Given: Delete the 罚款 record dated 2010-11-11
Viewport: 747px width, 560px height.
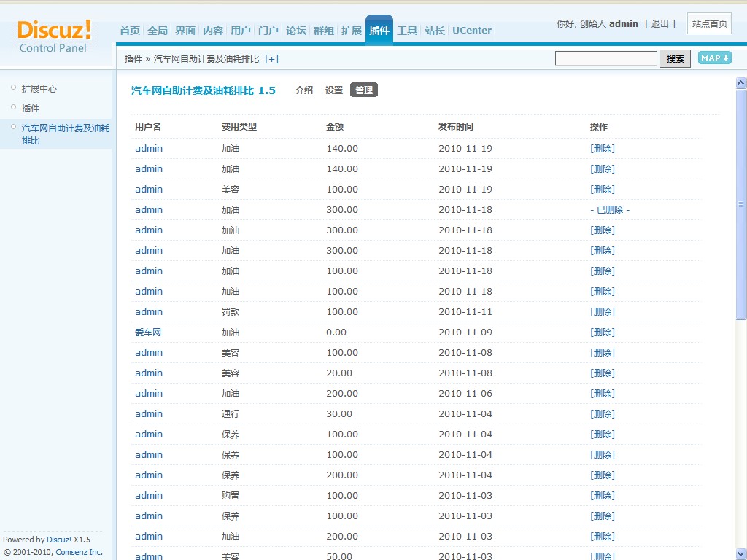Looking at the screenshot, I should pos(602,311).
